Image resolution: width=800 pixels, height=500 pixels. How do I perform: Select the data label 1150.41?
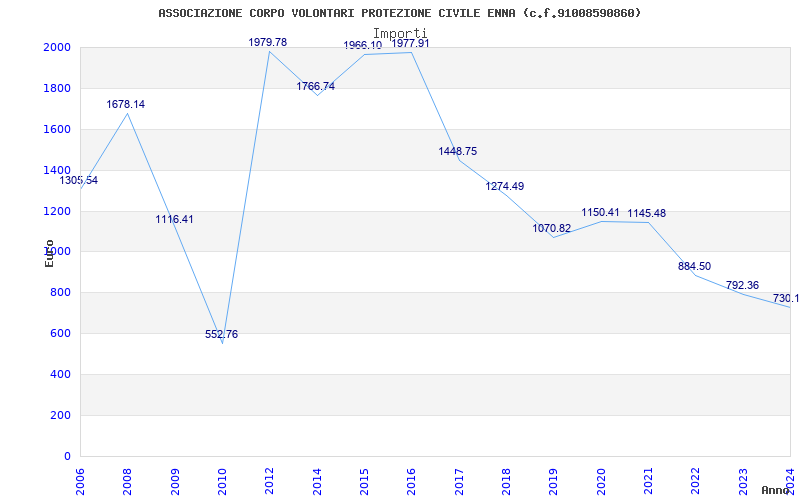point(601,212)
